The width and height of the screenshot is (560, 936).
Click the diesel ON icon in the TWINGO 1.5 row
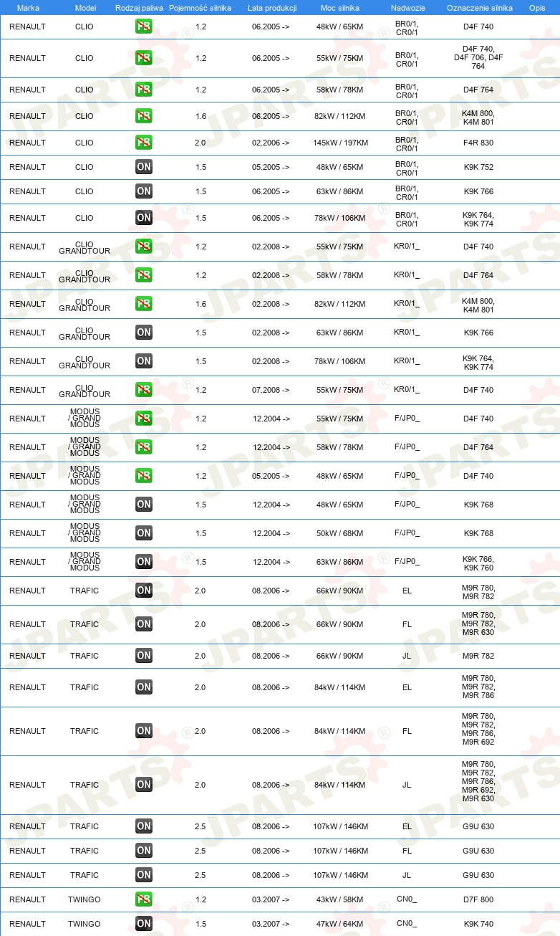(x=144, y=924)
